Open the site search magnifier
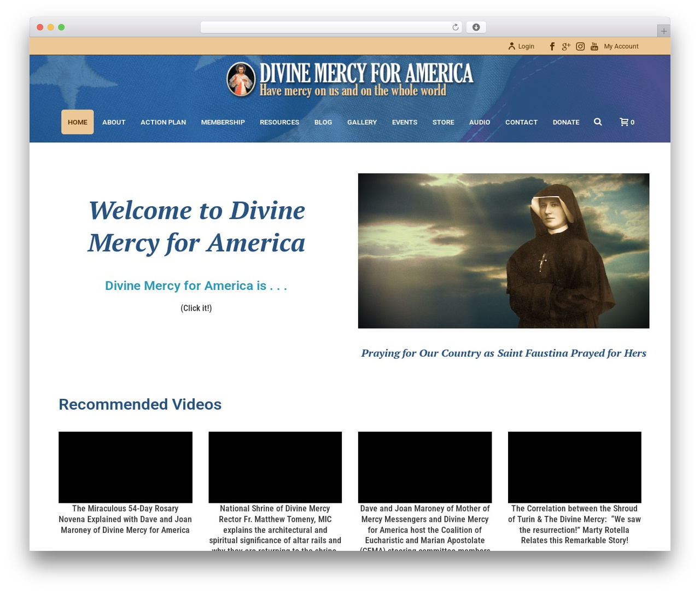This screenshot has height=593, width=700. [x=598, y=122]
